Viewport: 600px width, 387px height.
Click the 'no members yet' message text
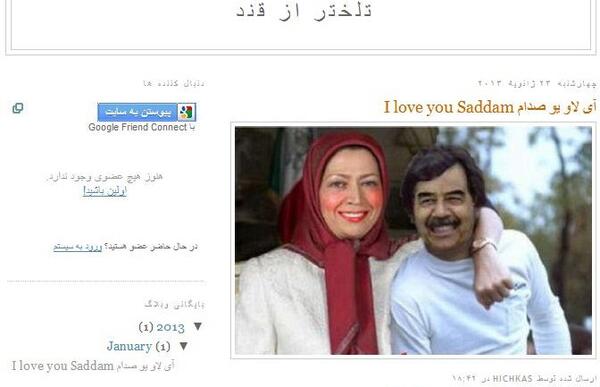pos(105,177)
